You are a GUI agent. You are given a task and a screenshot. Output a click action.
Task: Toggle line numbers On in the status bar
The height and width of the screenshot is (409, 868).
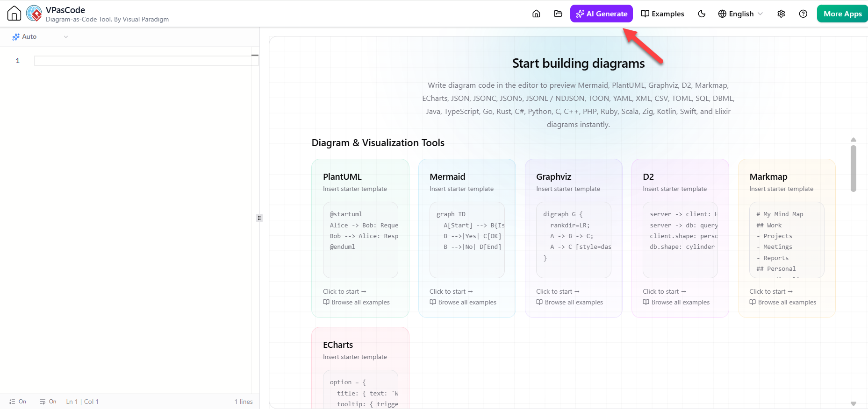(x=18, y=402)
